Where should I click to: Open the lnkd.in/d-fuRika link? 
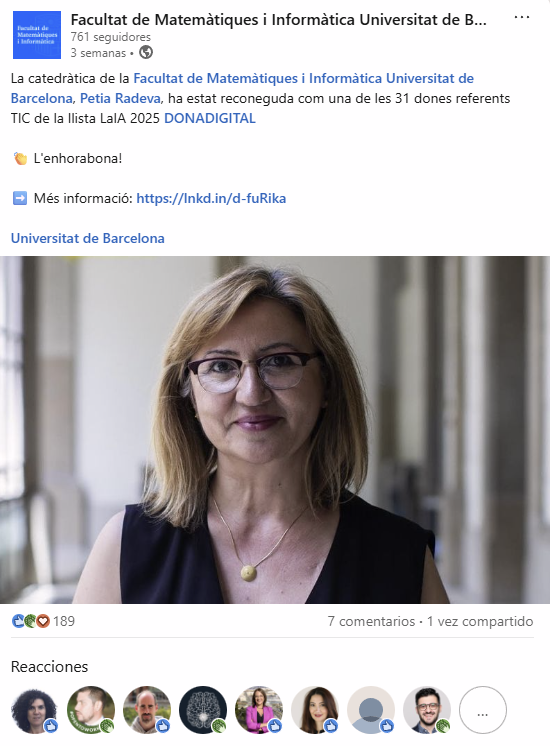tap(211, 198)
